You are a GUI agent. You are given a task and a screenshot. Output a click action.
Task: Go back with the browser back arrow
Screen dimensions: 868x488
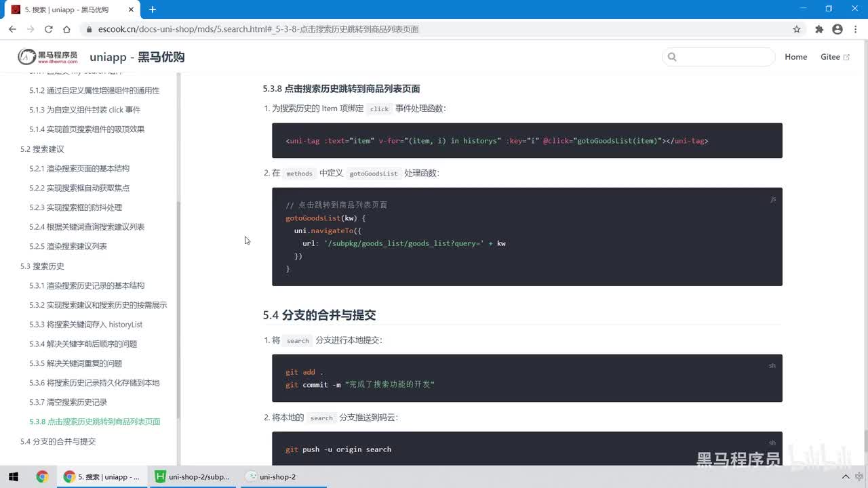point(12,29)
